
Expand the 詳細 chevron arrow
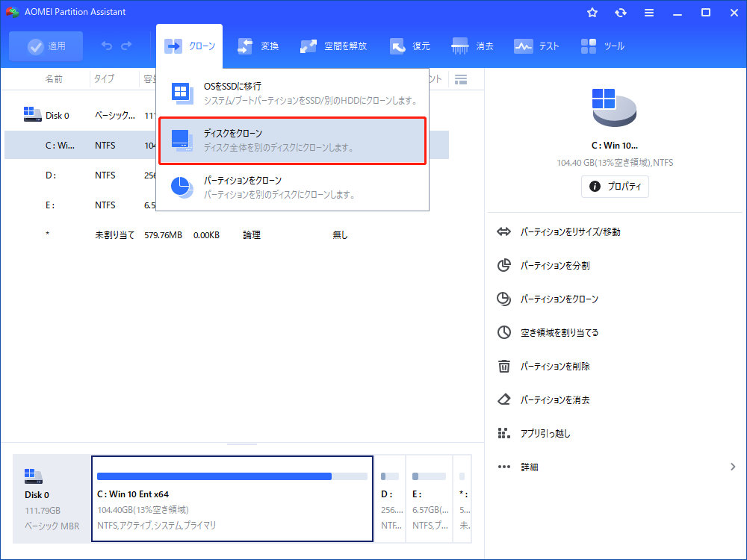pyautogui.click(x=733, y=467)
